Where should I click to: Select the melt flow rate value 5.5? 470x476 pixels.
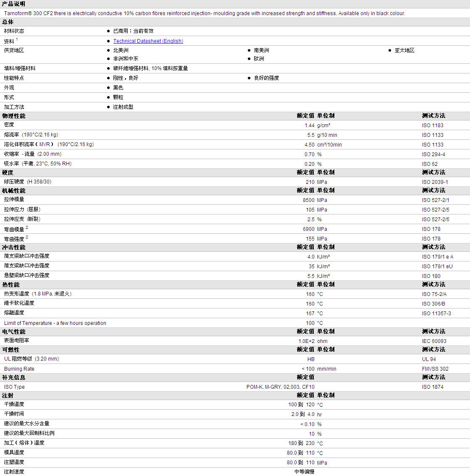point(311,135)
